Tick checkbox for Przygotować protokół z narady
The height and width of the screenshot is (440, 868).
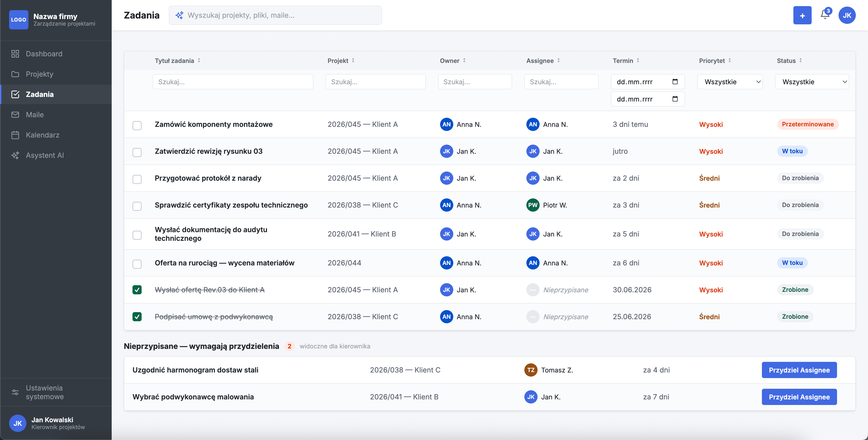pos(137,179)
